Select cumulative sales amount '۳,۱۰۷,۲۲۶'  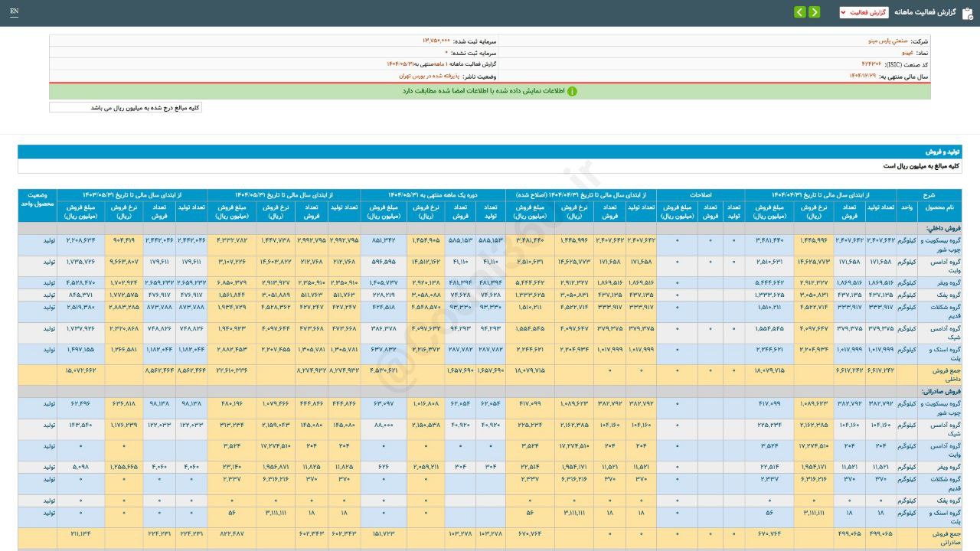pos(233,262)
